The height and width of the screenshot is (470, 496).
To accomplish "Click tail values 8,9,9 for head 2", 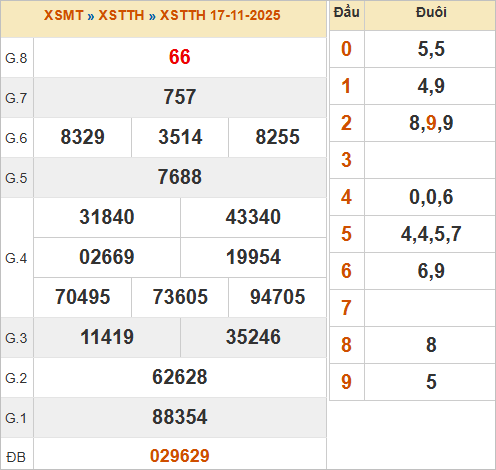I will (431, 123).
